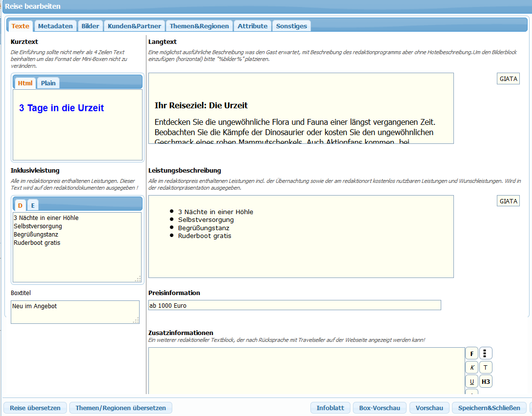Go to the Bilder tab

click(90, 26)
